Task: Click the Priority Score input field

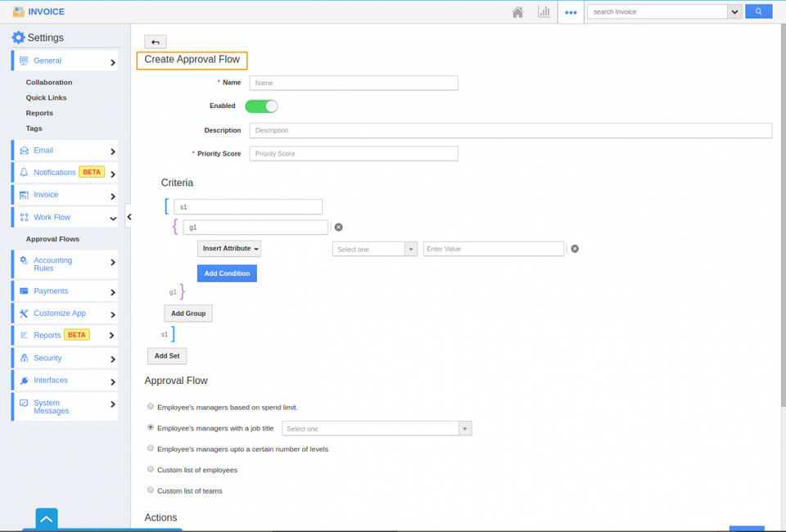Action: 353,154
